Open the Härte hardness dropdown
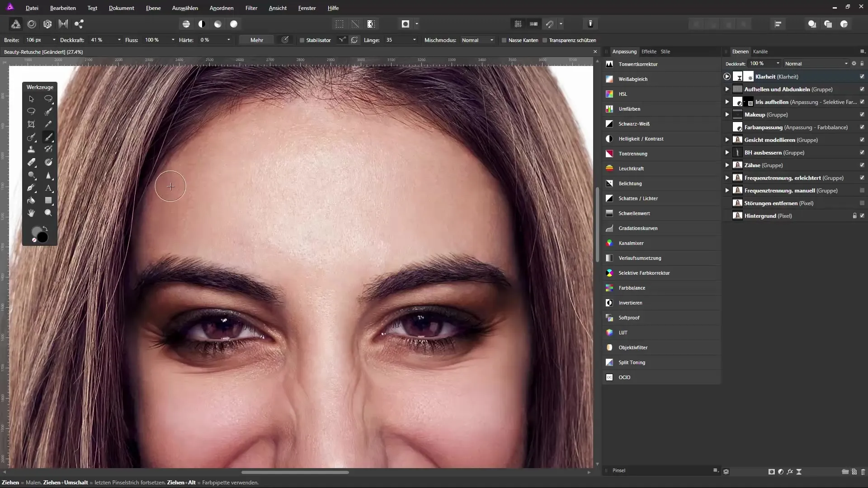The image size is (868, 488). click(228, 40)
